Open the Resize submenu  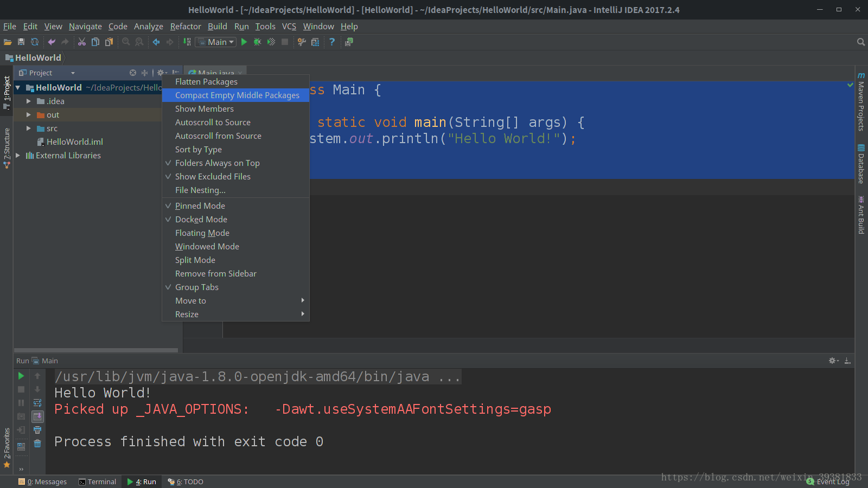[x=235, y=314]
